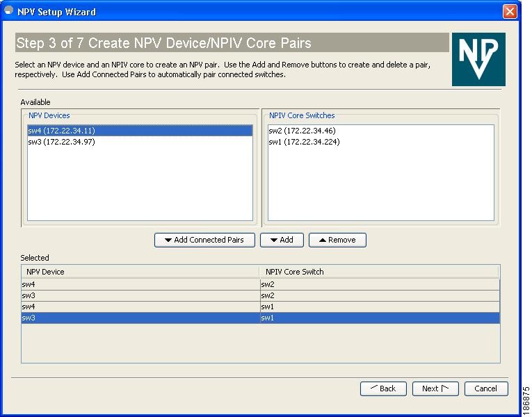
Task: Select sw2 (172.22.34.46) core switch
Action: click(380, 131)
